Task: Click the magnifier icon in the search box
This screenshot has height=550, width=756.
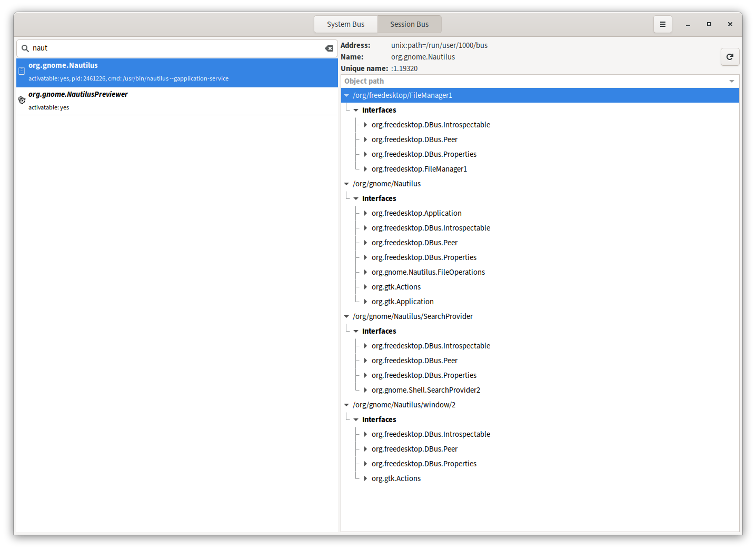Action: pos(25,48)
